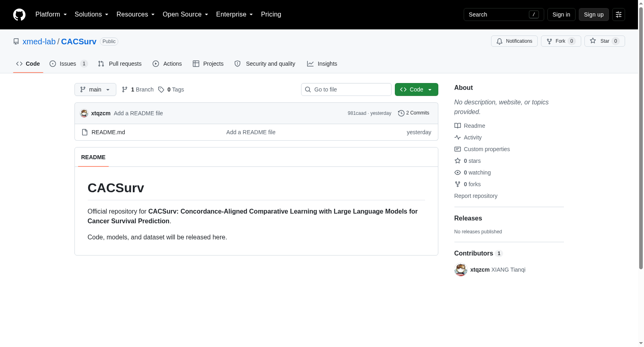Click the Sign in button
644x347 pixels.
click(561, 15)
